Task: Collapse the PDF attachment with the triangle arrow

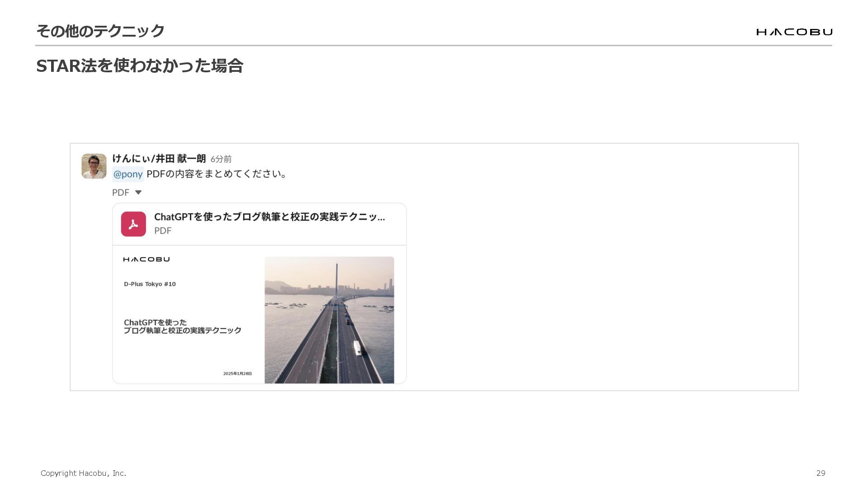Action: (138, 192)
